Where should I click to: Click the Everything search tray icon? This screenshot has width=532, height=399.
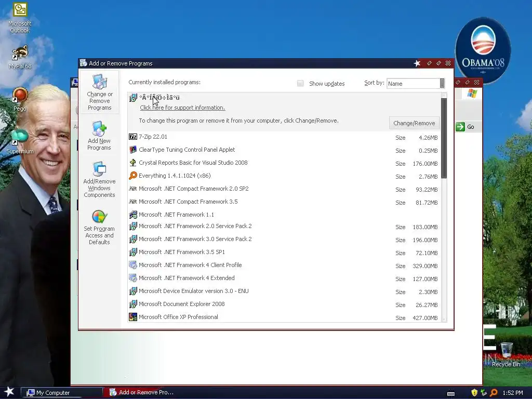click(x=494, y=393)
